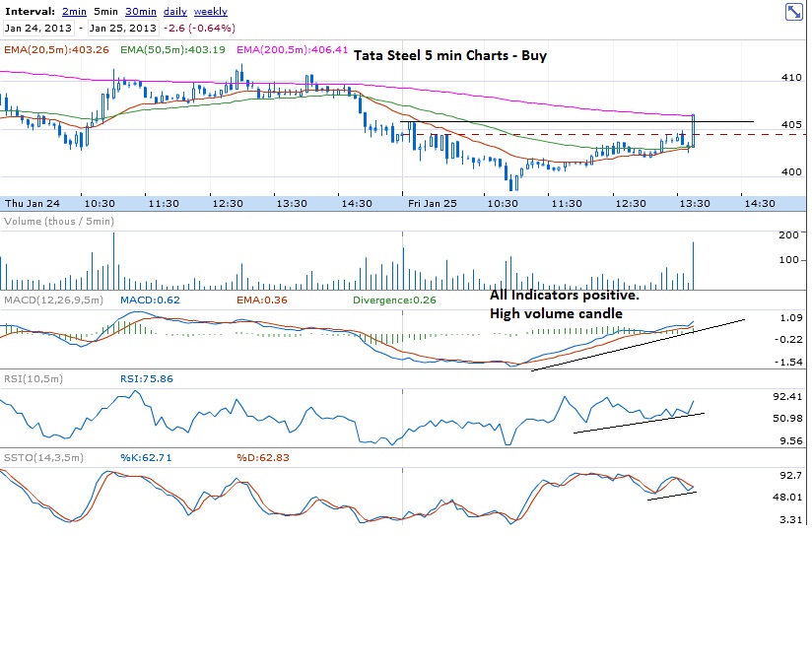Click the 14:30 time label on Fri Jan 25

[760, 204]
